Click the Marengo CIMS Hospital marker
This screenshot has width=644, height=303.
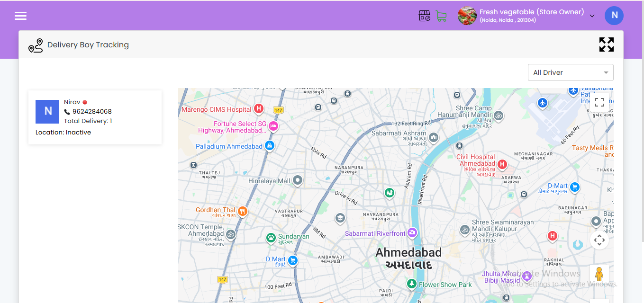pyautogui.click(x=259, y=109)
